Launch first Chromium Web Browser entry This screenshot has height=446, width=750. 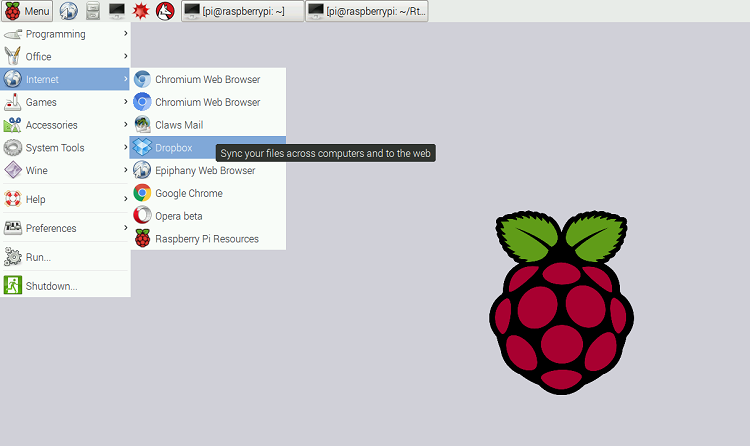pyautogui.click(x=208, y=79)
